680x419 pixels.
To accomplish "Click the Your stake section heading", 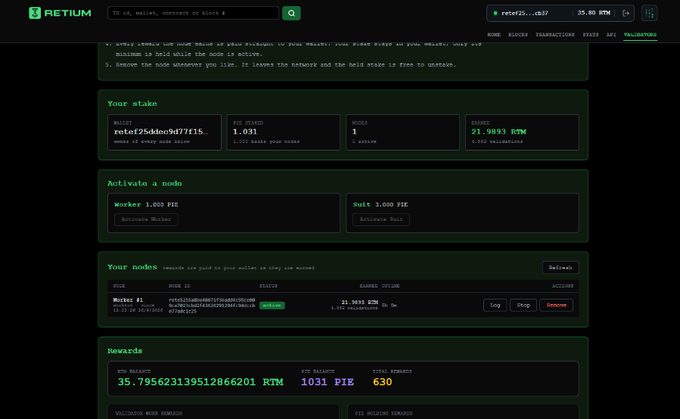I will click(x=132, y=104).
